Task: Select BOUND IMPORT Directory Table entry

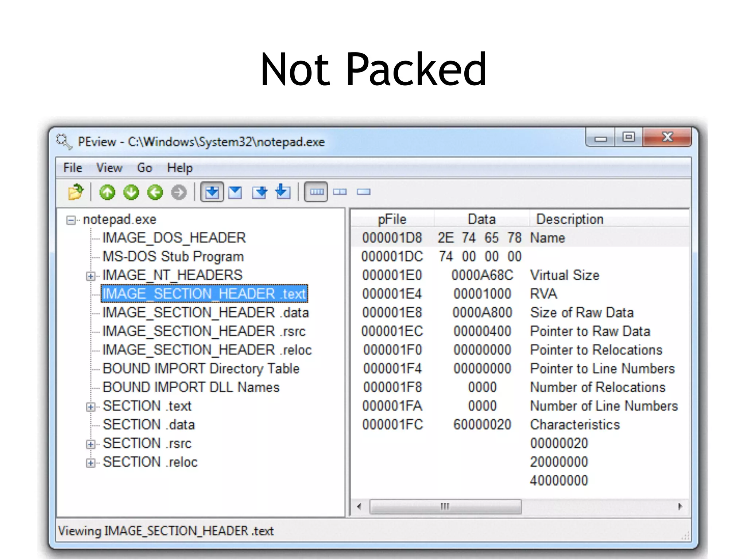Action: 201,369
